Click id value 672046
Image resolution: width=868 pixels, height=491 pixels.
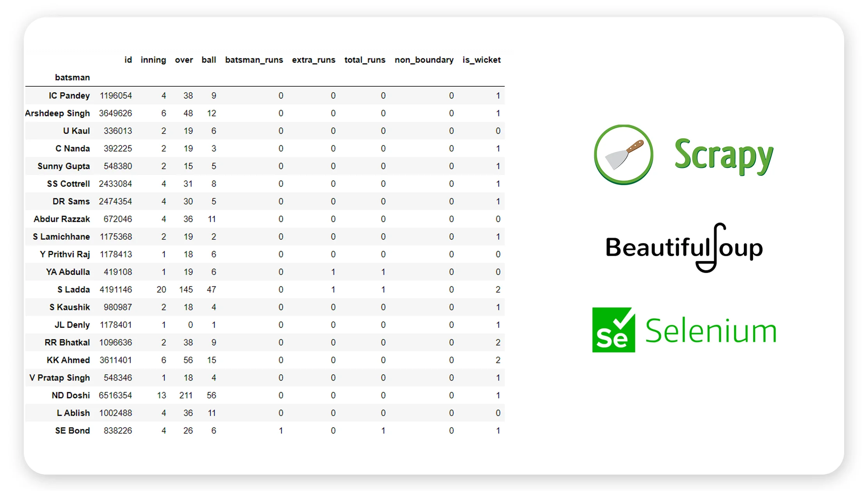click(x=118, y=219)
